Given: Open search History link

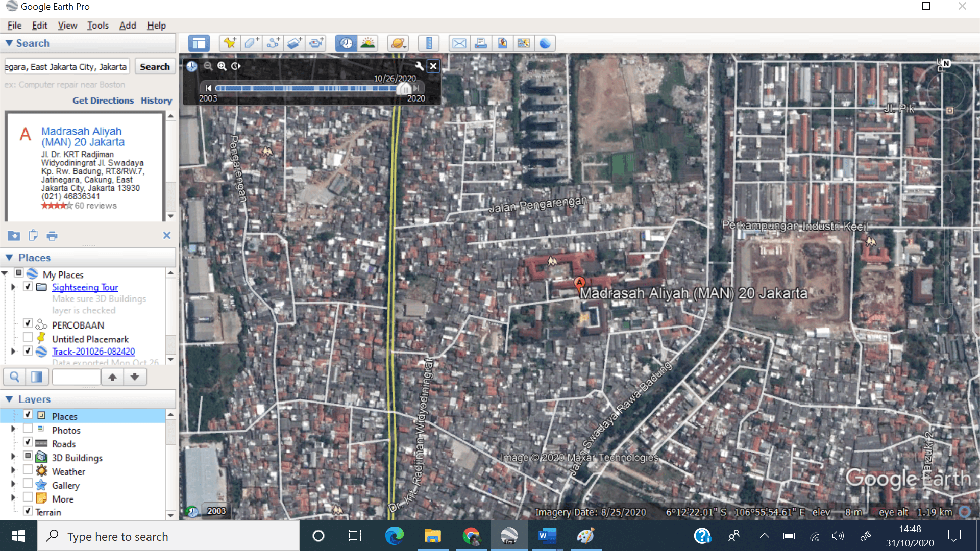Looking at the screenshot, I should pyautogui.click(x=156, y=101).
